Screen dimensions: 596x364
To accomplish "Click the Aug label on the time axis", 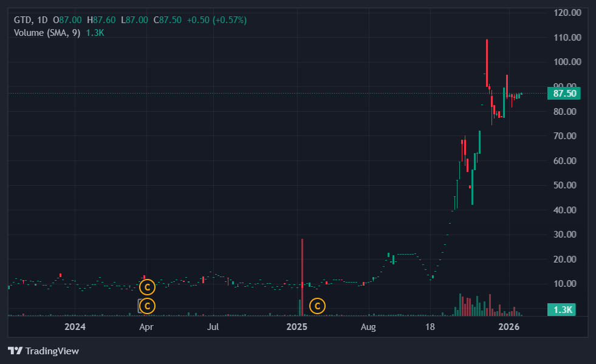I will tap(368, 327).
